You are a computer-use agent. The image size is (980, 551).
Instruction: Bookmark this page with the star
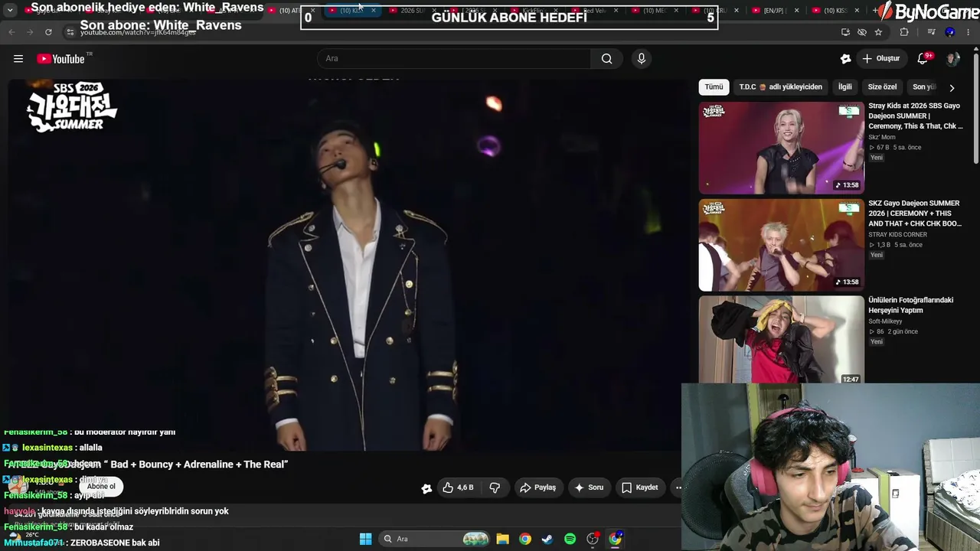click(x=878, y=32)
